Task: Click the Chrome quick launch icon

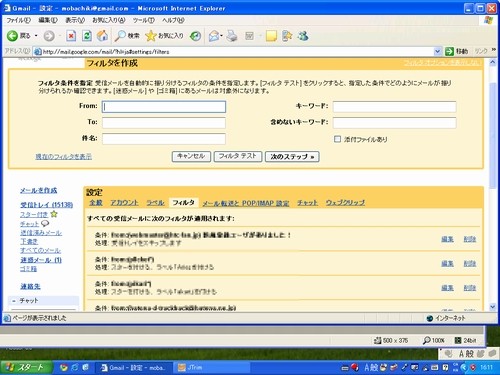Action: (x=64, y=368)
